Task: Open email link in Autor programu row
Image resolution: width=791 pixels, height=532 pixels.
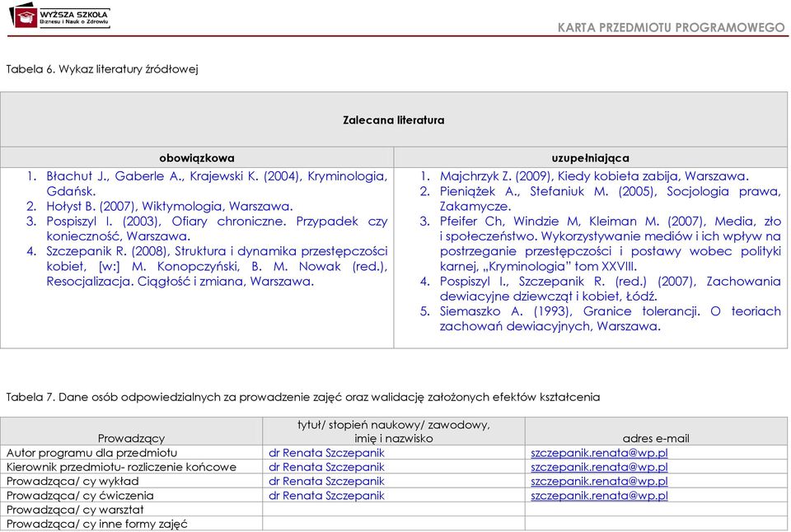Action: (599, 453)
